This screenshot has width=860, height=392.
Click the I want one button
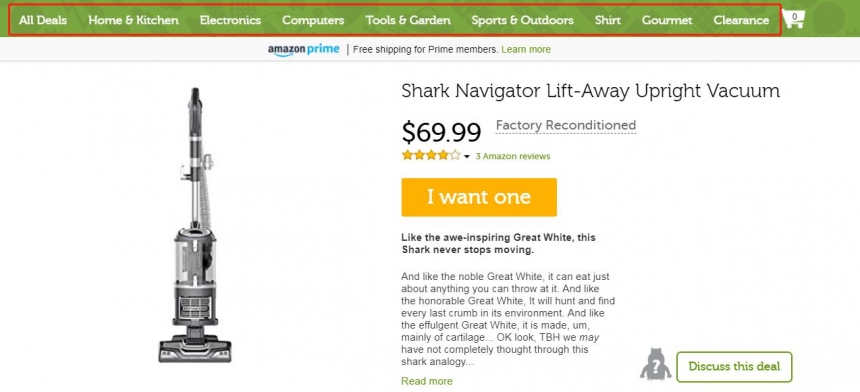479,197
